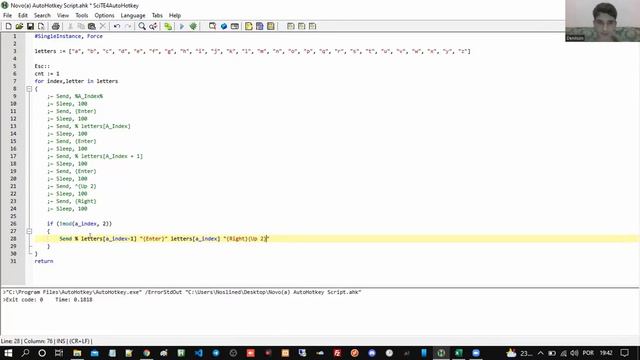Viewport: 640px width, 360px height.
Task: Open the Search menu
Action: 42,16
